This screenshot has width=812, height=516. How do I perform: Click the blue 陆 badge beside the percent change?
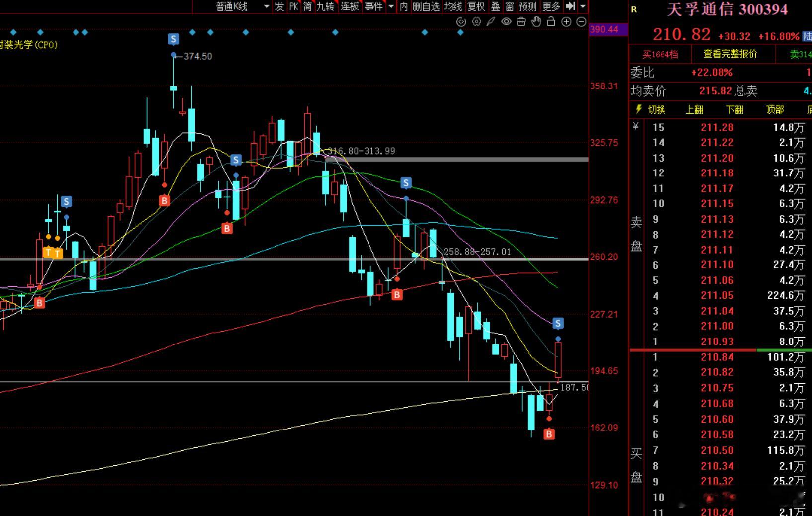coord(807,36)
